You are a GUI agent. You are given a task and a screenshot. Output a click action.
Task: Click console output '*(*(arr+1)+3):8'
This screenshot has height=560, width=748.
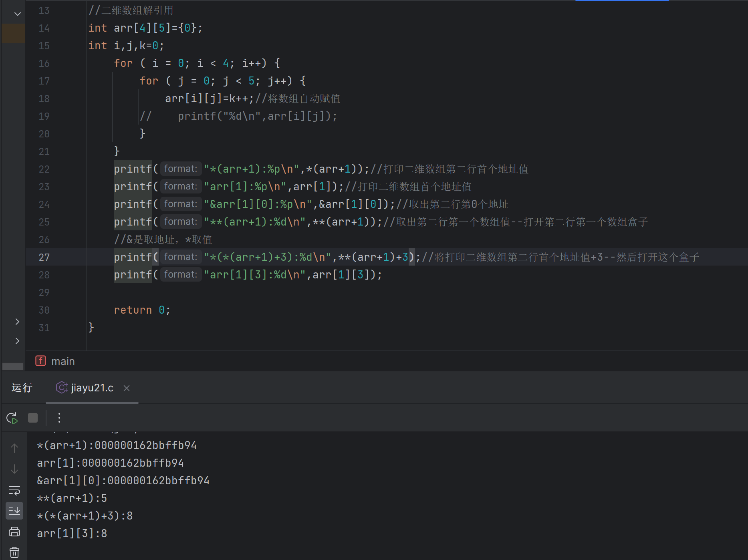85,516
